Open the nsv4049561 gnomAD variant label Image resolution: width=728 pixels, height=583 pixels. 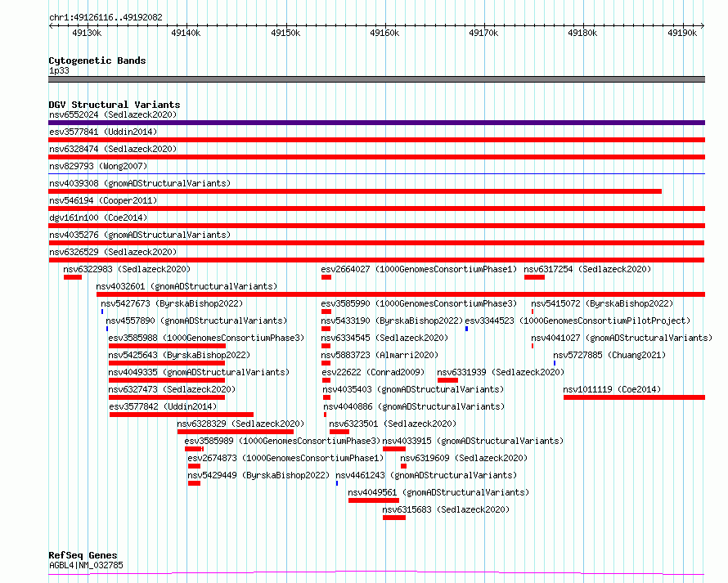[438, 492]
